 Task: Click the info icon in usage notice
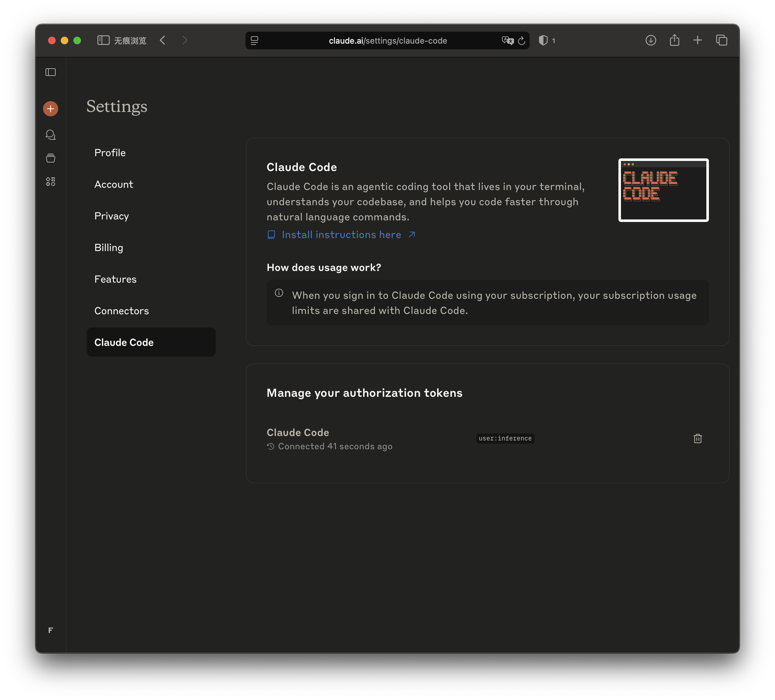(279, 293)
